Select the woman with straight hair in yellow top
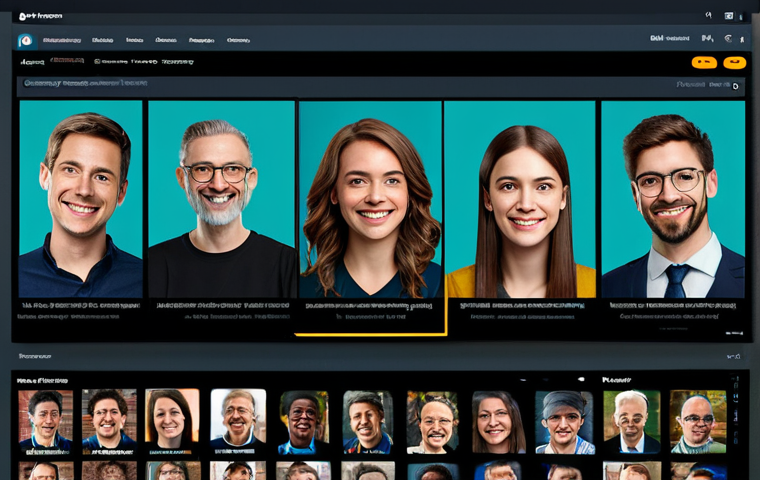Image resolution: width=760 pixels, height=480 pixels. (520, 199)
